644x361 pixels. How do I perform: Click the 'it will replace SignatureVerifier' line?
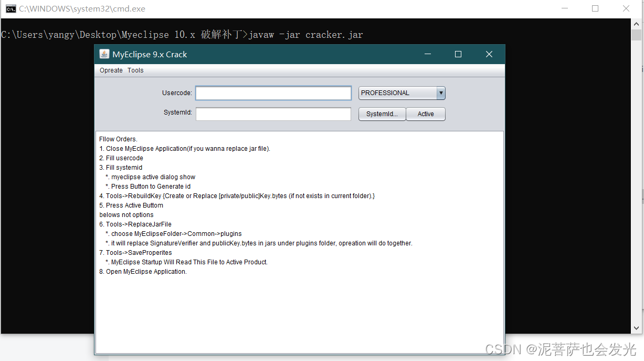tap(259, 243)
